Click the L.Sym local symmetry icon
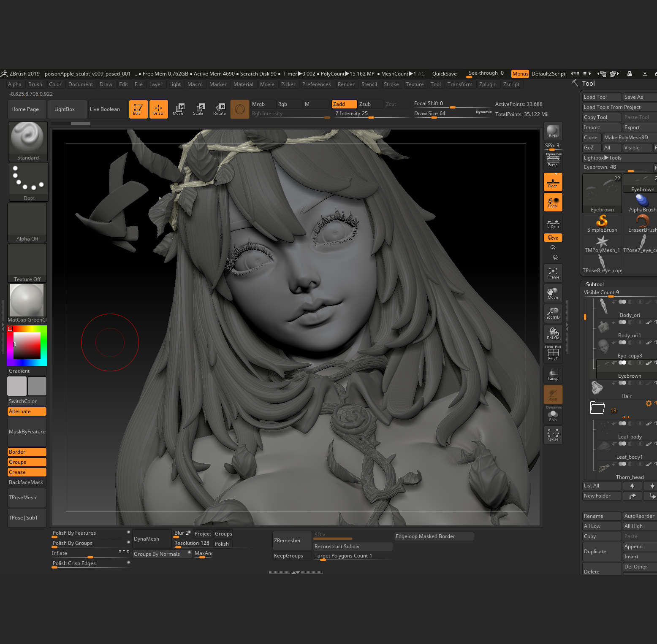The width and height of the screenshot is (657, 644). (553, 224)
